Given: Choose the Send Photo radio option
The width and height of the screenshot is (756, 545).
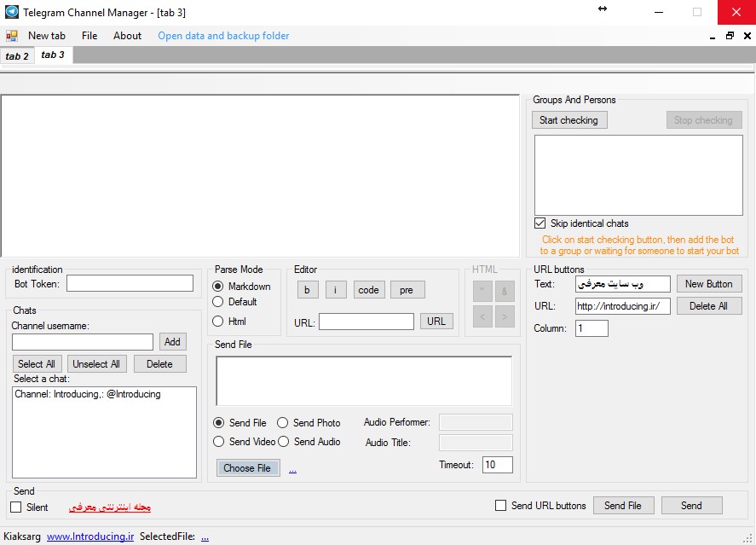Looking at the screenshot, I should (283, 423).
